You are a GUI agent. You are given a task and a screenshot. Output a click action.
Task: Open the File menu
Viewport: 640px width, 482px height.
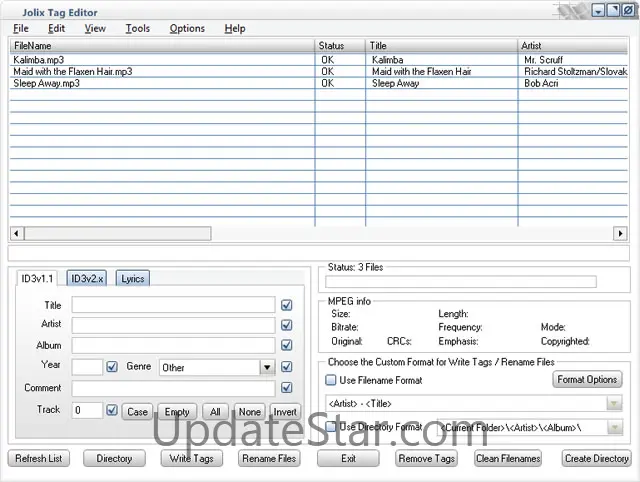[x=21, y=28]
